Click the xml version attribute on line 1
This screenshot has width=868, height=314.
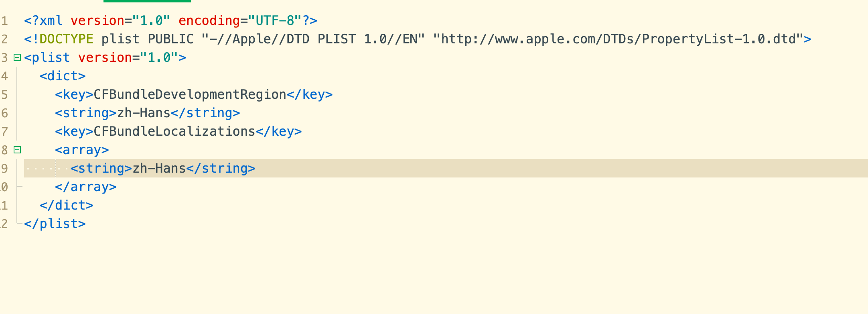pyautogui.click(x=97, y=20)
